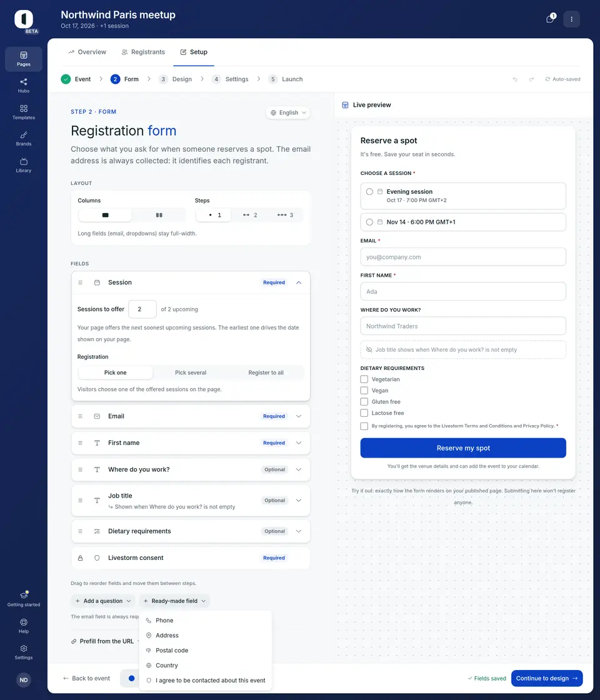Expand the Job title field row

(x=299, y=501)
